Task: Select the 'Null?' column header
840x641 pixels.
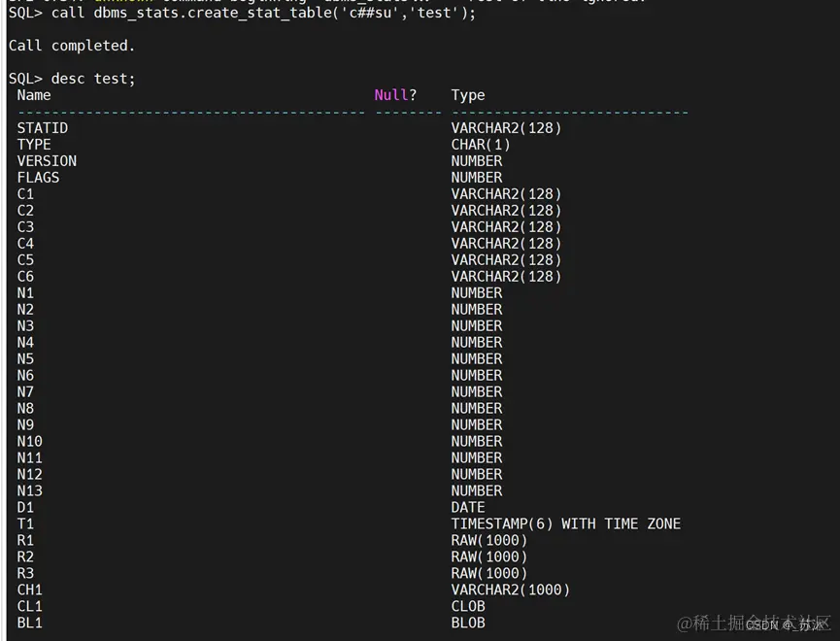Action: pos(395,95)
